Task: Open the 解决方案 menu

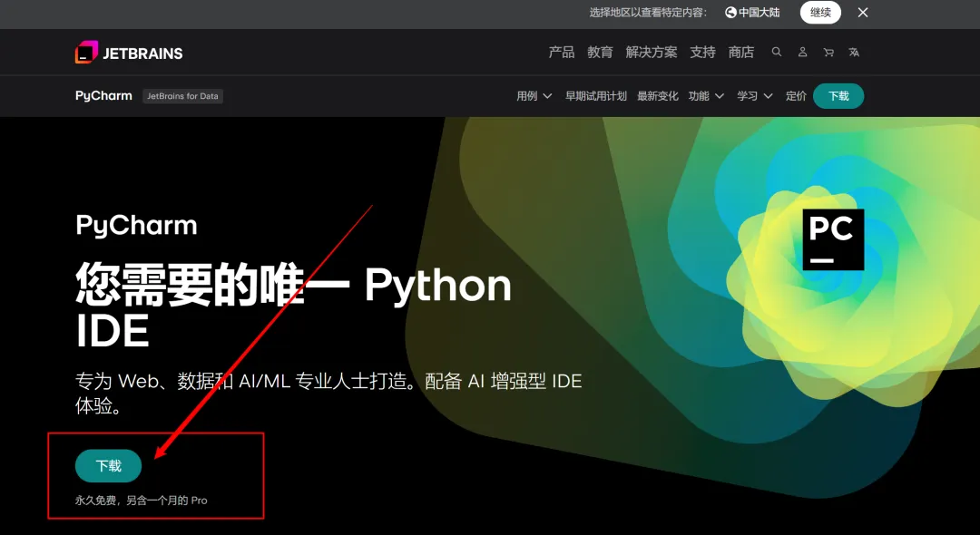Action: [652, 53]
